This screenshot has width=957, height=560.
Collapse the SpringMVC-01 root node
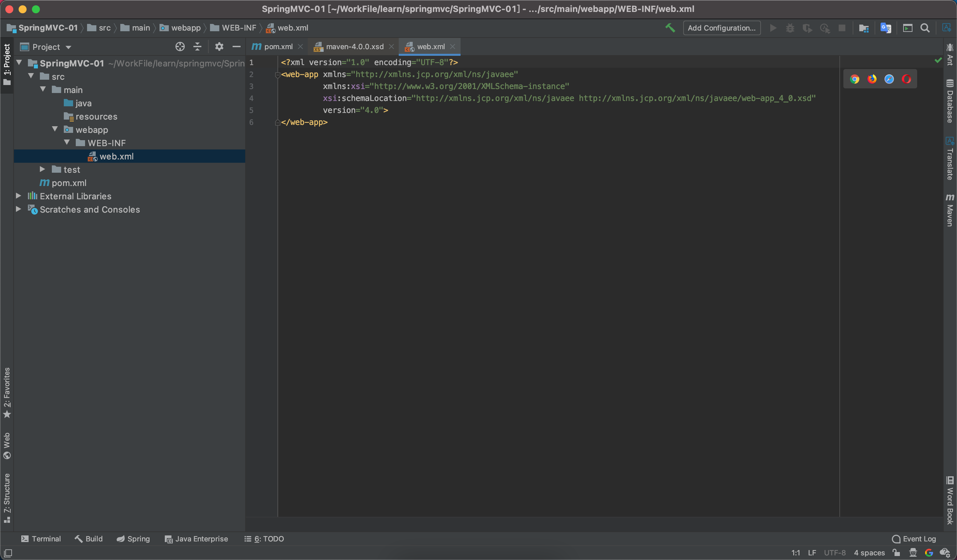pyautogui.click(x=19, y=63)
